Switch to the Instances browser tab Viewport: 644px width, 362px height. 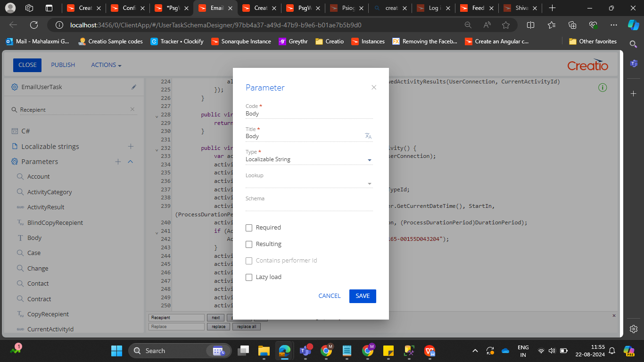coord(372,41)
